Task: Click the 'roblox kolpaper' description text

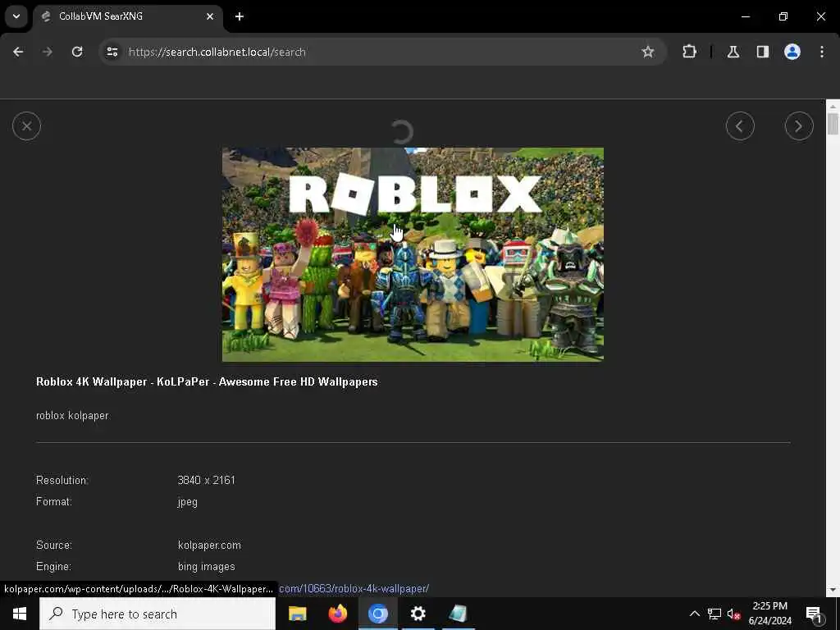Action: point(72,415)
